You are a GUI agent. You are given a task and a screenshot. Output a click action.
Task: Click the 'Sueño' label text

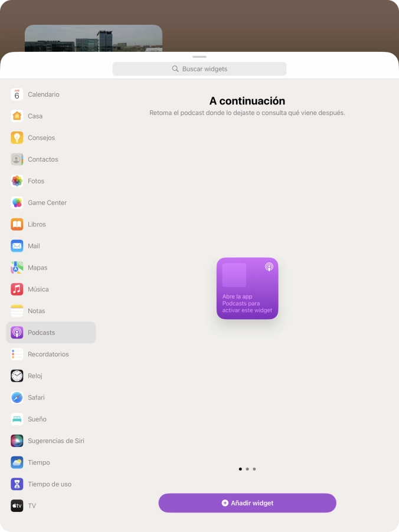(x=37, y=419)
